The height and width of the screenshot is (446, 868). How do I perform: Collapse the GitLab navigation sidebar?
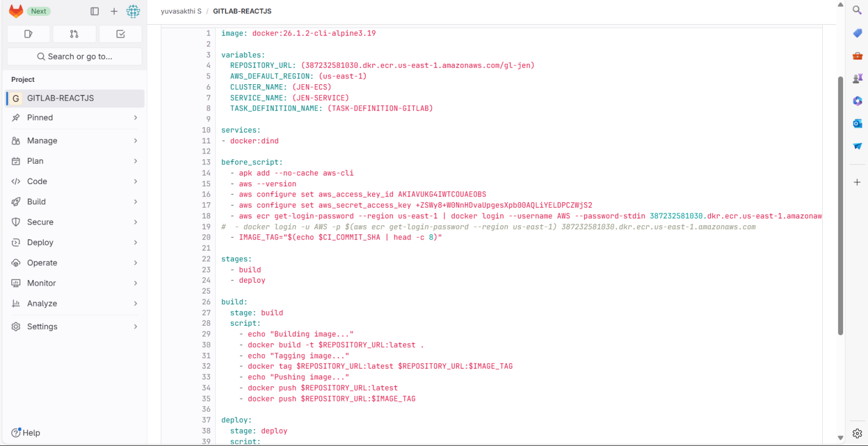tap(94, 11)
